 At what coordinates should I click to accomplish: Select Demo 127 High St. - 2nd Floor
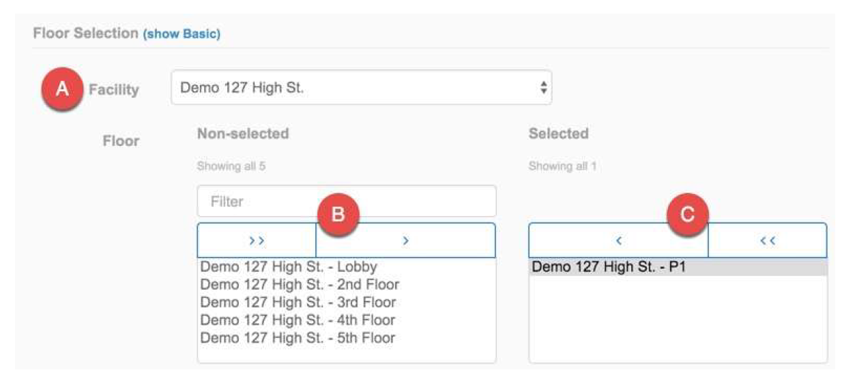pyautogui.click(x=300, y=284)
